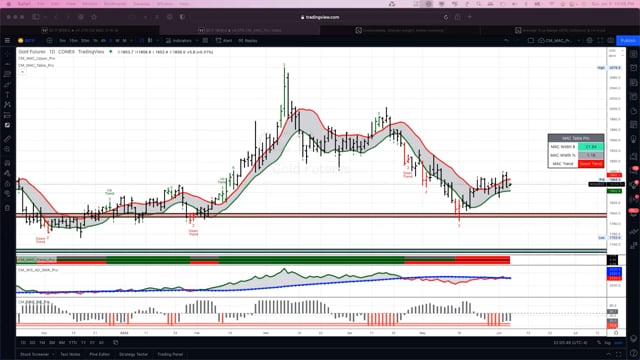The image size is (640, 360).
Task: Click the Alert button in toolbar
Action: pyautogui.click(x=224, y=40)
